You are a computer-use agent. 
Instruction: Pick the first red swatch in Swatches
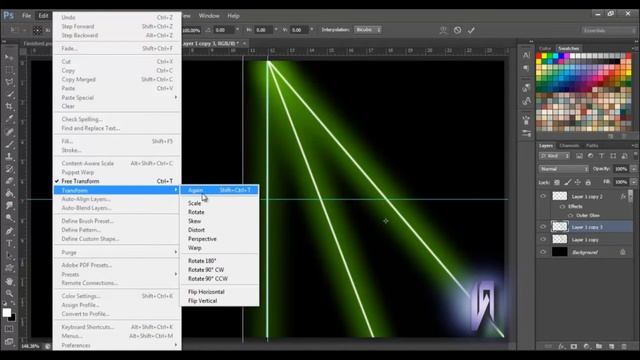pos(539,56)
